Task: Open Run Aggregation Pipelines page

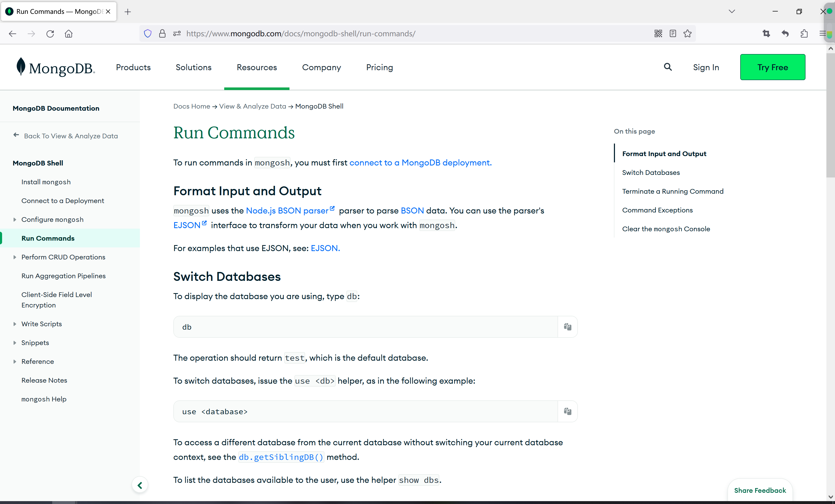Action: click(x=63, y=276)
